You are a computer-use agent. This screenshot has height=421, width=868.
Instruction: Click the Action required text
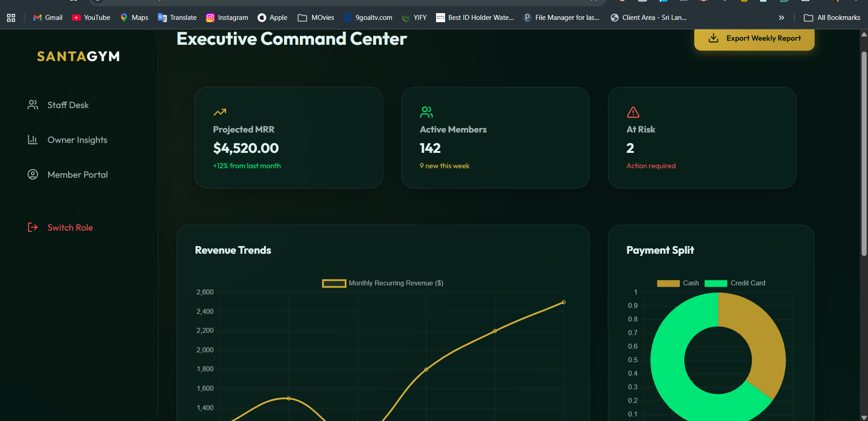click(651, 166)
